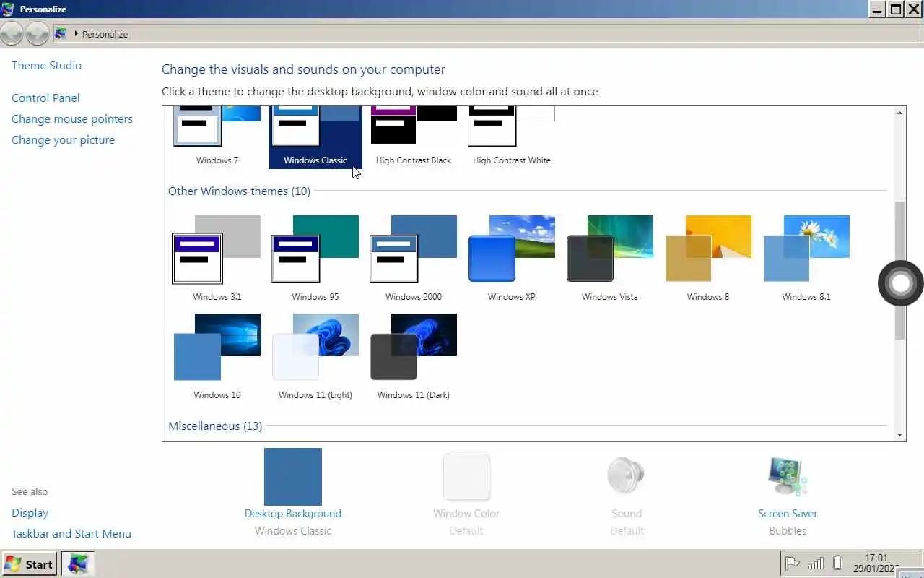Open the Action Center flag icon
Viewport: 924px width, 578px height.
point(792,564)
